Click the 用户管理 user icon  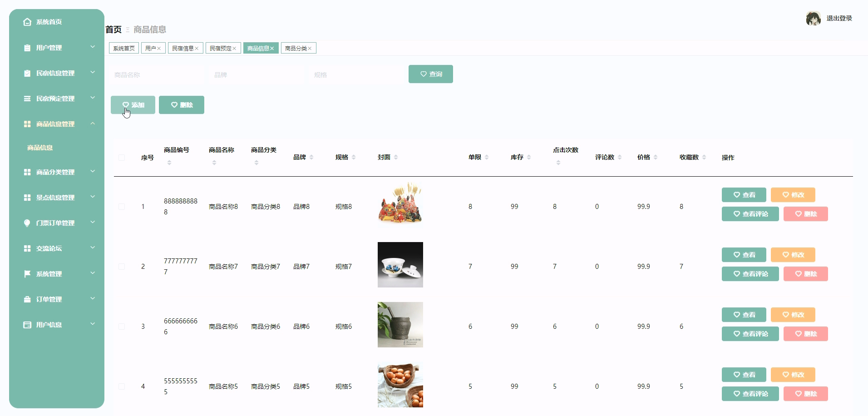[x=26, y=47]
